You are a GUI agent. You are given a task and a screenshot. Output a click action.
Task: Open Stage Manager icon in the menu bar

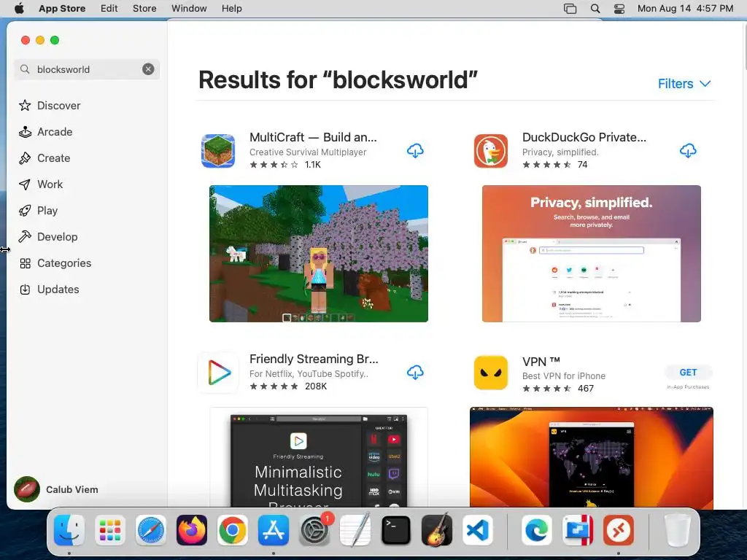point(570,9)
